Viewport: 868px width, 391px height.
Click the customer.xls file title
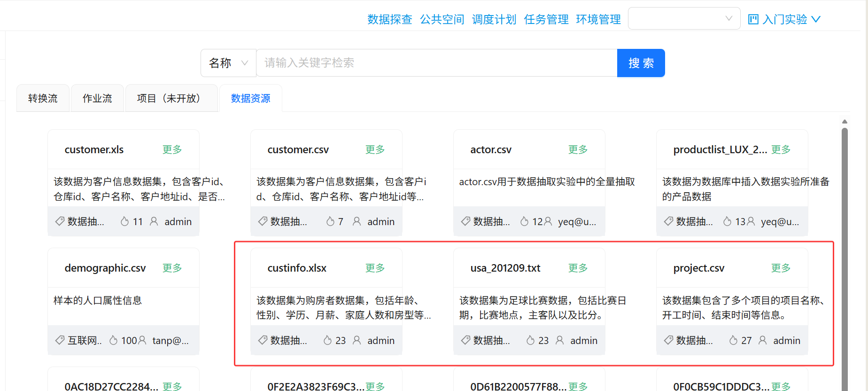[94, 149]
